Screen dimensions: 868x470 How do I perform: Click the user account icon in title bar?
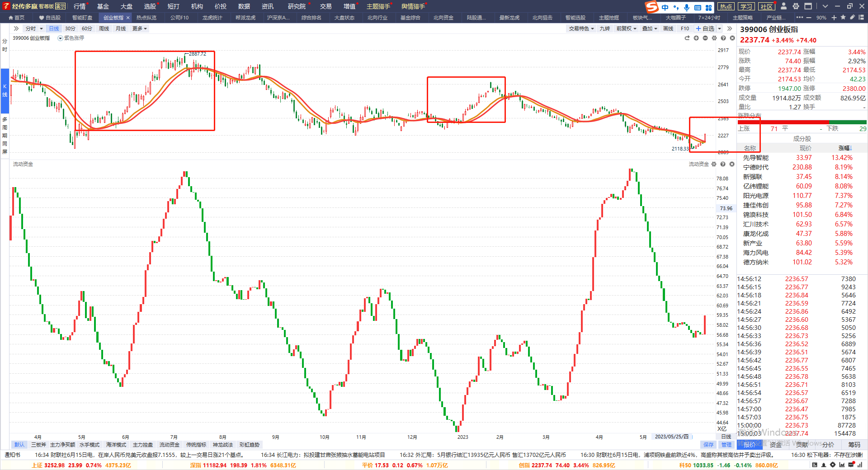(x=783, y=6)
